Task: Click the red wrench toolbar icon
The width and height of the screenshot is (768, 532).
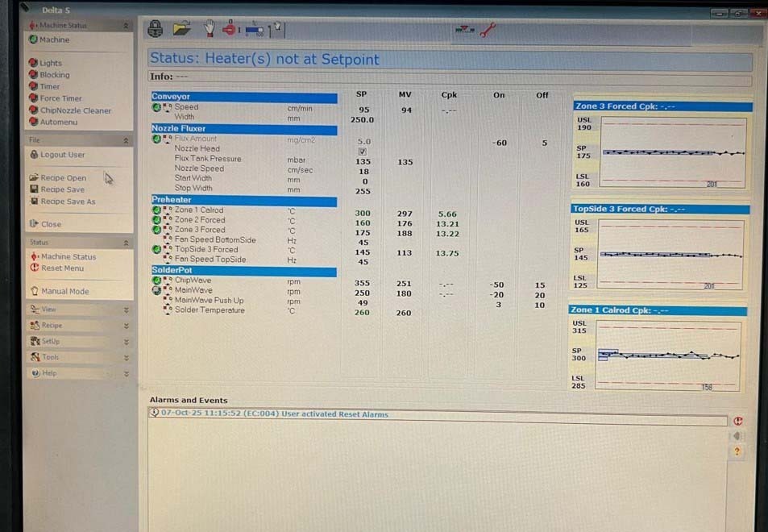Action: pyautogui.click(x=488, y=30)
